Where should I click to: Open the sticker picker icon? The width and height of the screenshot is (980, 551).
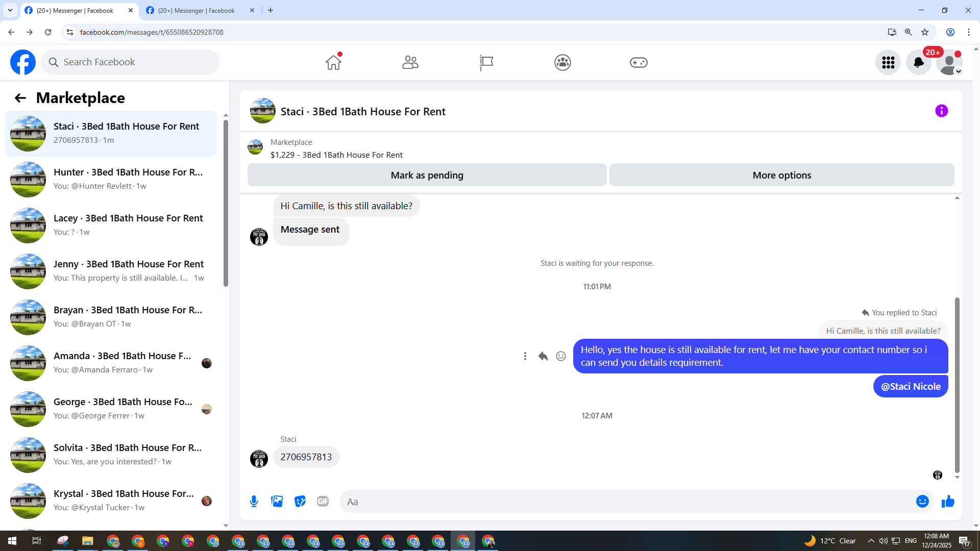coord(300,502)
